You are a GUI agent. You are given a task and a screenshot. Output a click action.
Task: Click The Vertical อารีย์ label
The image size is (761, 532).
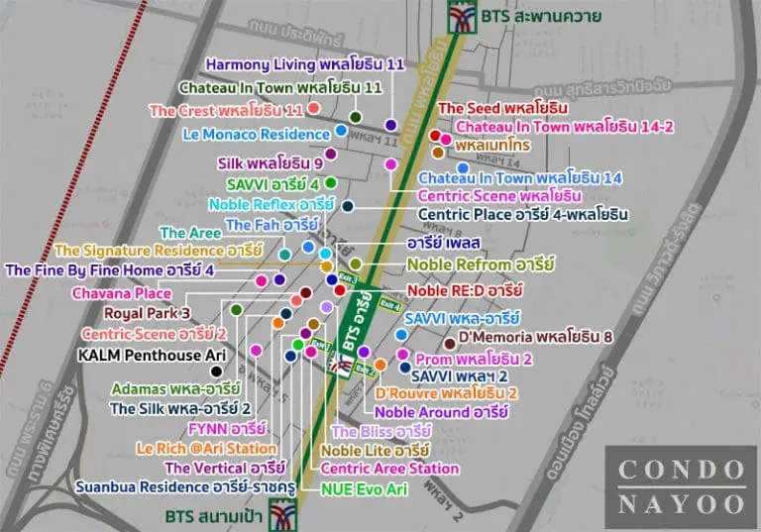(x=225, y=468)
